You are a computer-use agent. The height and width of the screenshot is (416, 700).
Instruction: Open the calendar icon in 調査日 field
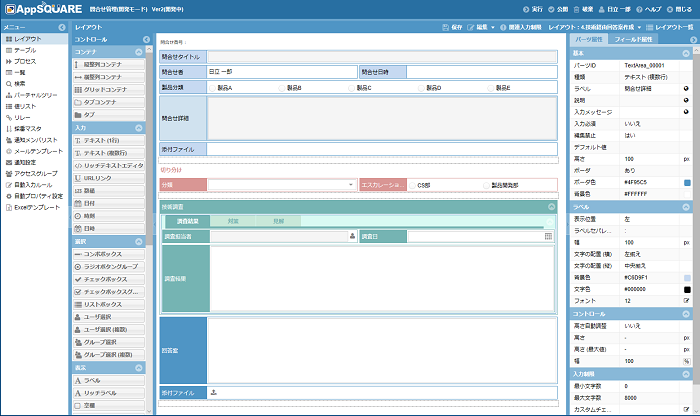click(548, 236)
